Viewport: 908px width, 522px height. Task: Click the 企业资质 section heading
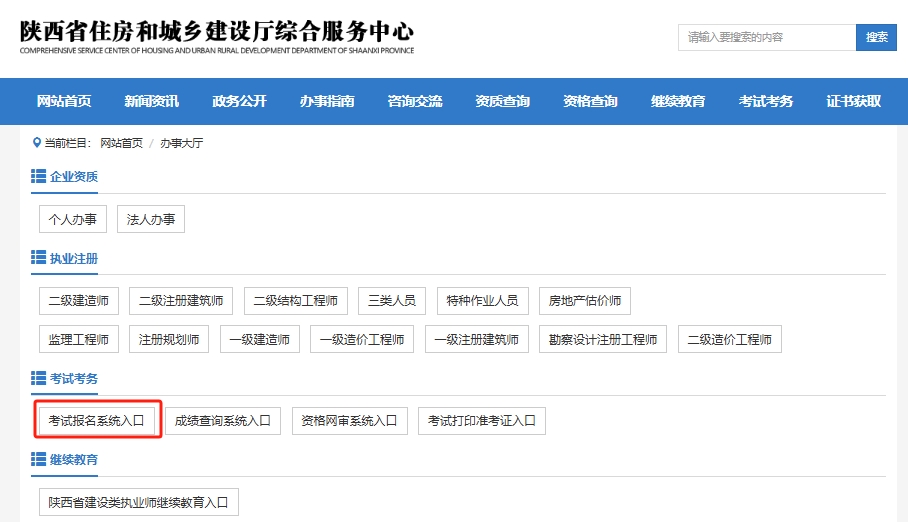(x=74, y=177)
